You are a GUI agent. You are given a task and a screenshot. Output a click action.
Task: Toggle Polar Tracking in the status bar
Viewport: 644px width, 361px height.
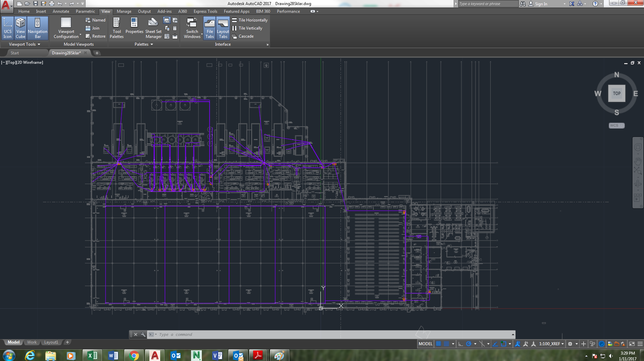tap(469, 344)
